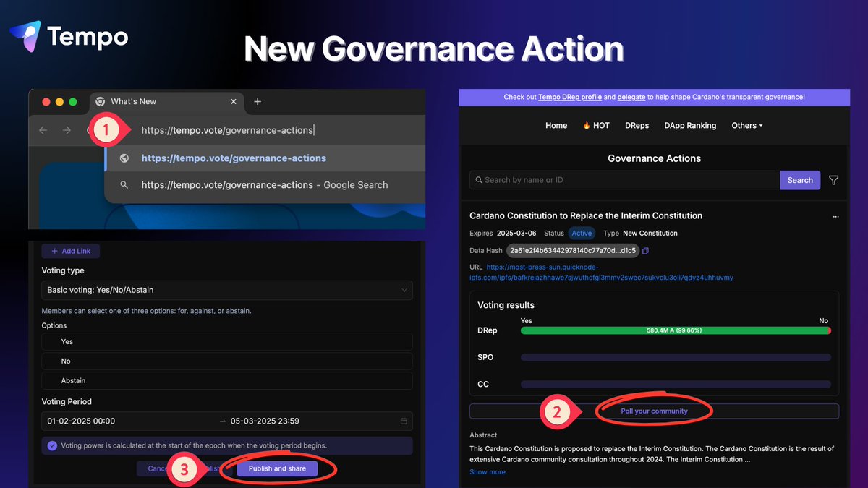Viewport: 868px width, 488px height.
Task: Click the Active status badge
Action: tap(582, 234)
